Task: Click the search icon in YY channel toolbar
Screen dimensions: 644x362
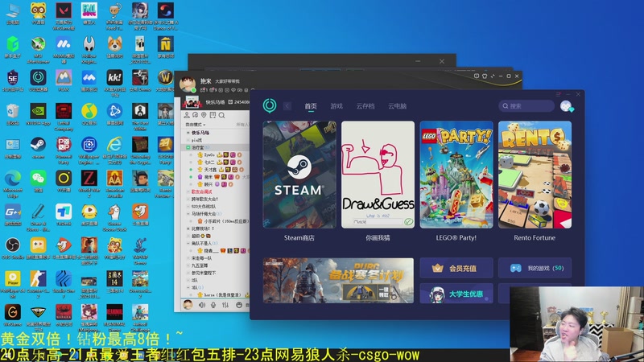Action: pyautogui.click(x=222, y=115)
